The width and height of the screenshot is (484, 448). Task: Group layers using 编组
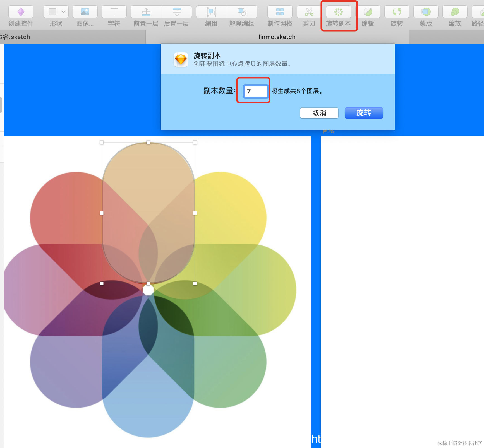tap(212, 12)
